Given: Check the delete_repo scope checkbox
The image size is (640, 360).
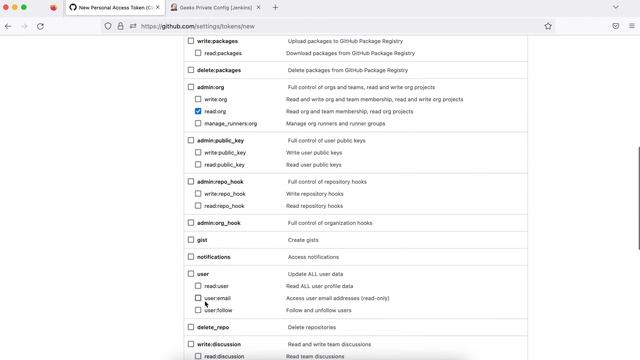Looking at the screenshot, I should point(191,327).
